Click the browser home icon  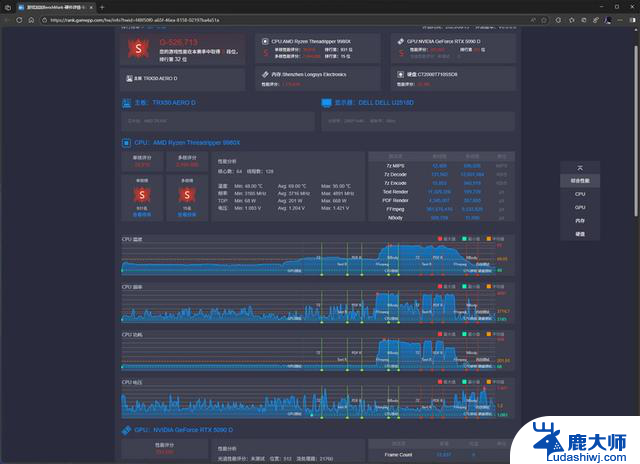click(31, 20)
